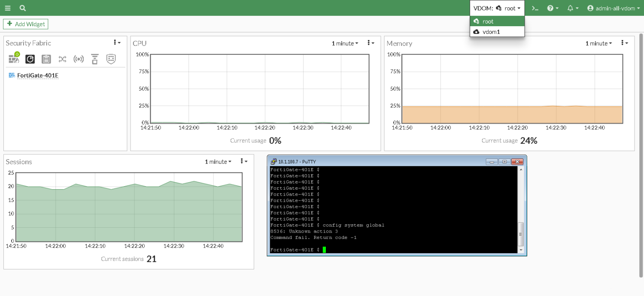Click the search magnifier icon
This screenshot has height=296, width=644.
[23, 8]
